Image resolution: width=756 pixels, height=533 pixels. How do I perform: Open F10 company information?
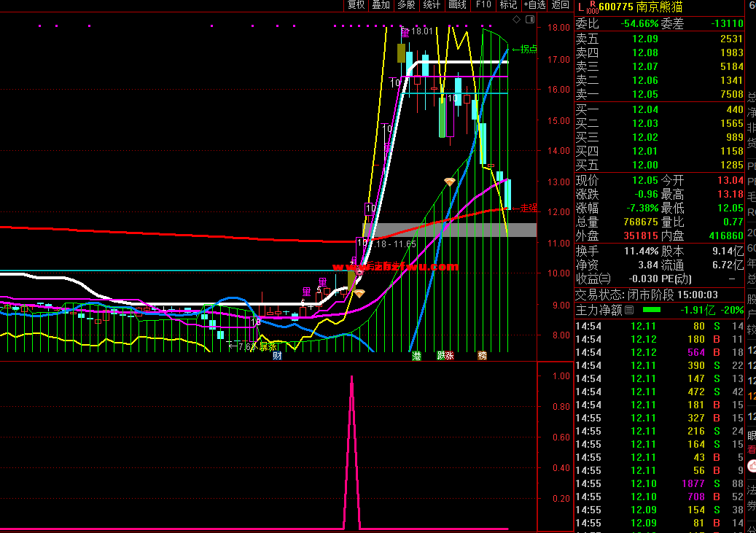point(483,5)
